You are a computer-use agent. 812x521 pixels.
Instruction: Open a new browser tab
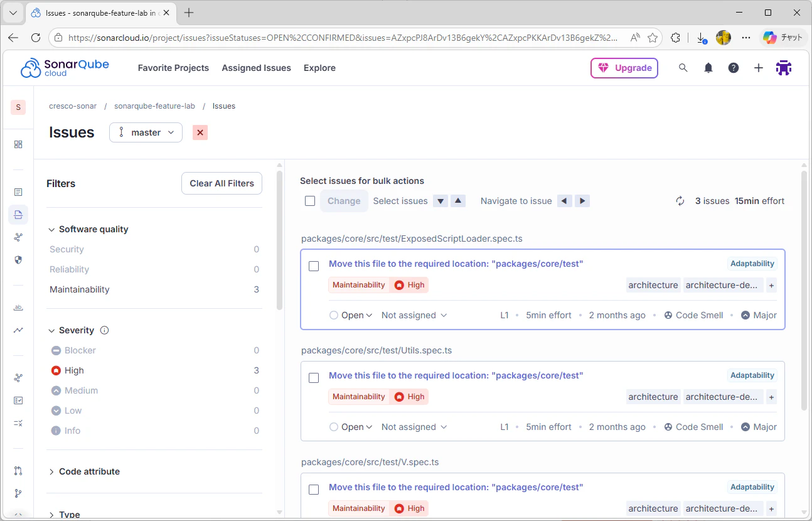189,13
